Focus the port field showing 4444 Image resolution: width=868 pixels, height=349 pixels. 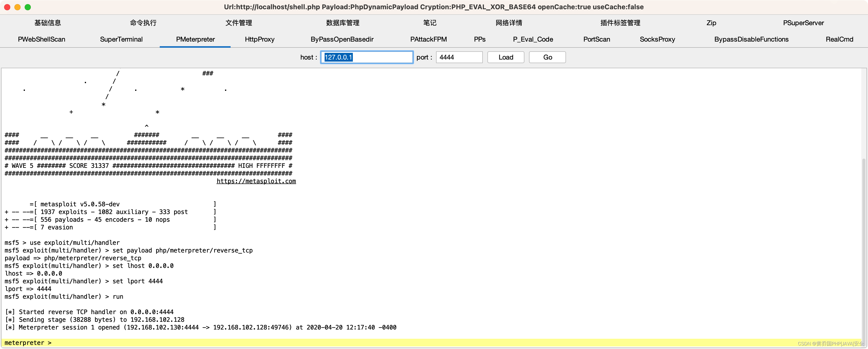pos(459,57)
